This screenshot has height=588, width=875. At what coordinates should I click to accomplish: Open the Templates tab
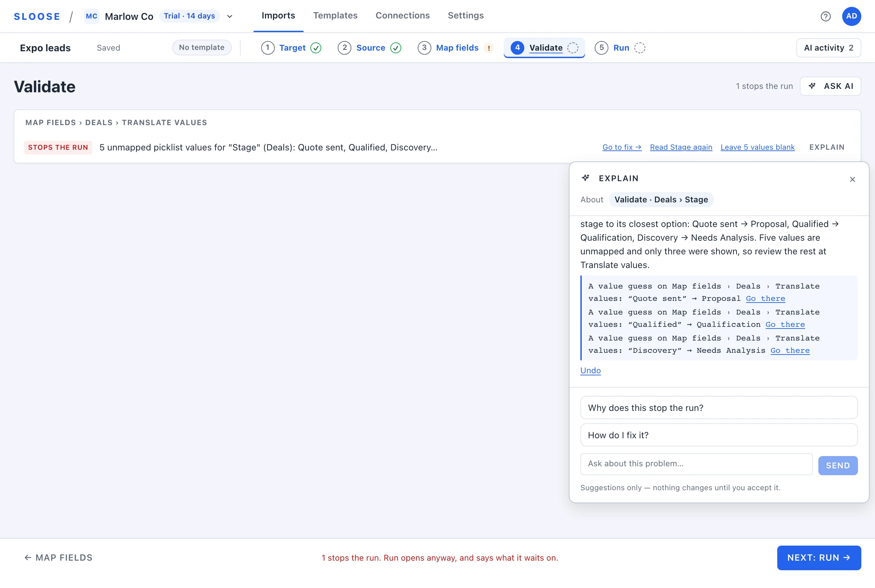336,16
